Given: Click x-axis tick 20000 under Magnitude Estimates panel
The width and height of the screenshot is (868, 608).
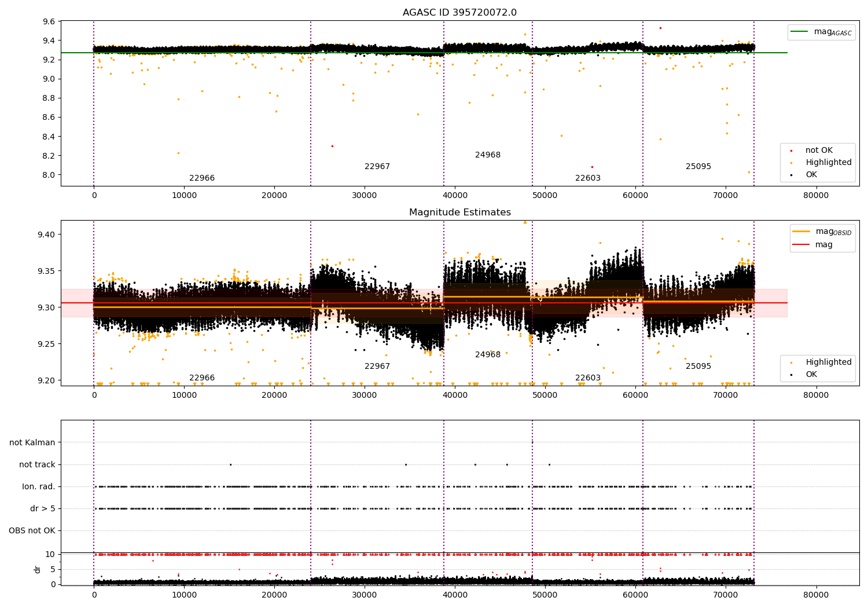Looking at the screenshot, I should point(274,395).
